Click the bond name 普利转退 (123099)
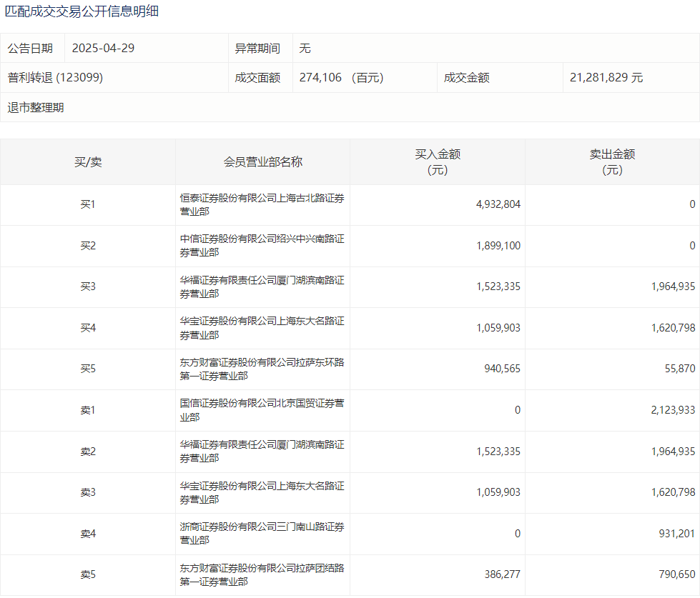 tap(56, 78)
